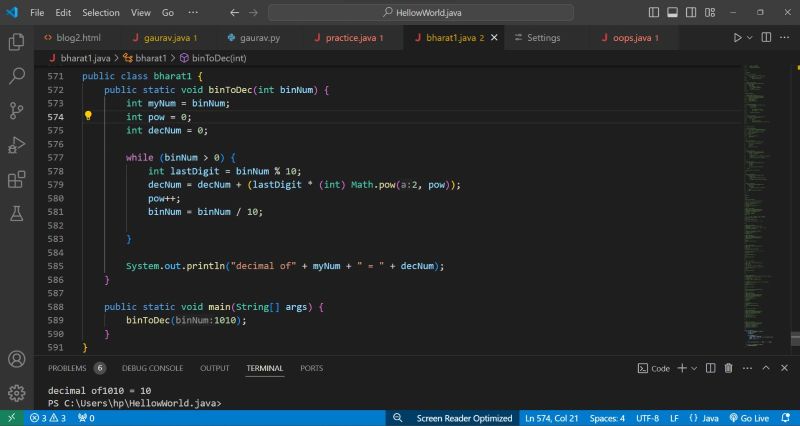The width and height of the screenshot is (800, 426).
Task: Open remote window indicator in status bar
Action: 11,418
